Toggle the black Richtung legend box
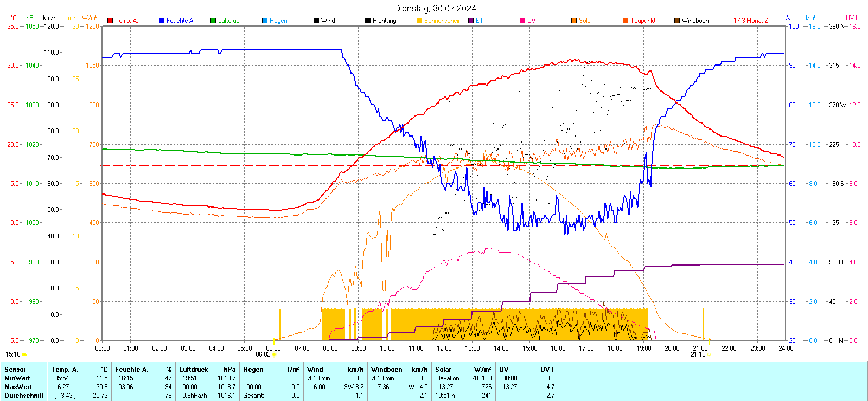 pos(368,21)
